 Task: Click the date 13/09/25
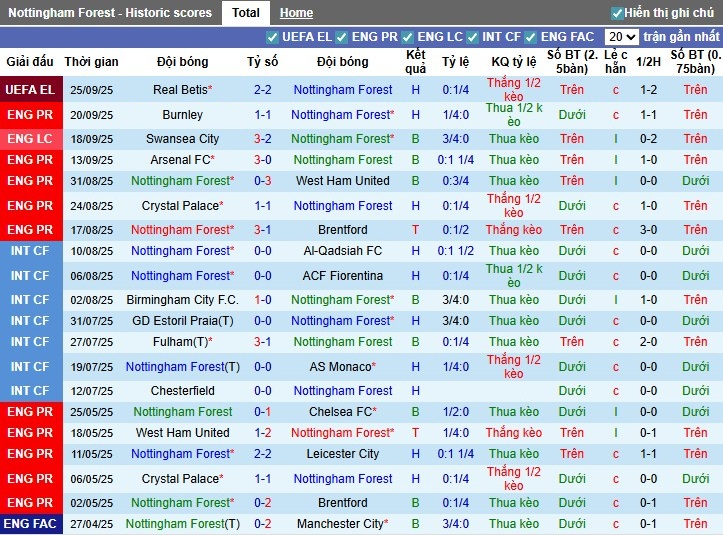tap(91, 160)
